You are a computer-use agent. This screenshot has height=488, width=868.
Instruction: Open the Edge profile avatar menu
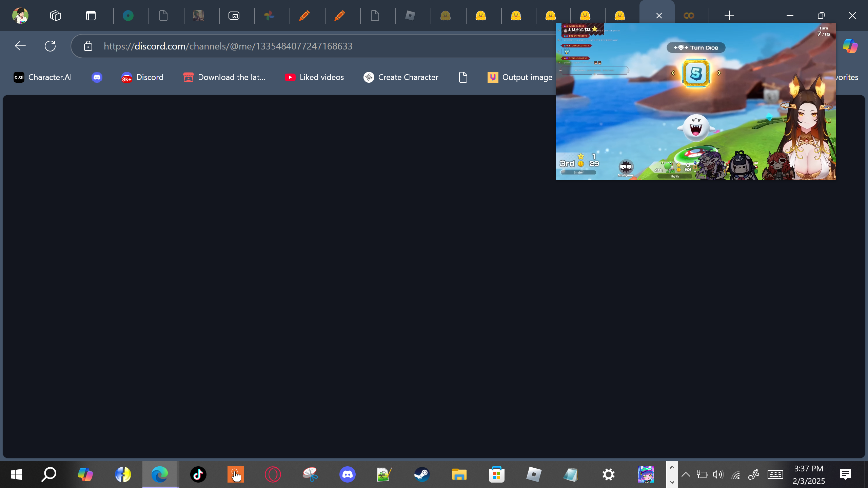(x=20, y=16)
